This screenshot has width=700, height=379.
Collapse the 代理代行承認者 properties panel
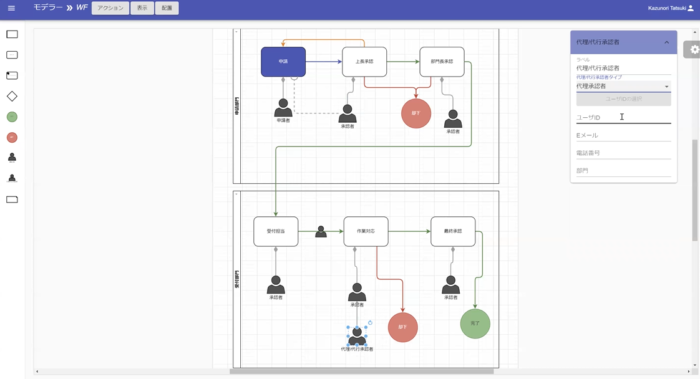(x=667, y=42)
